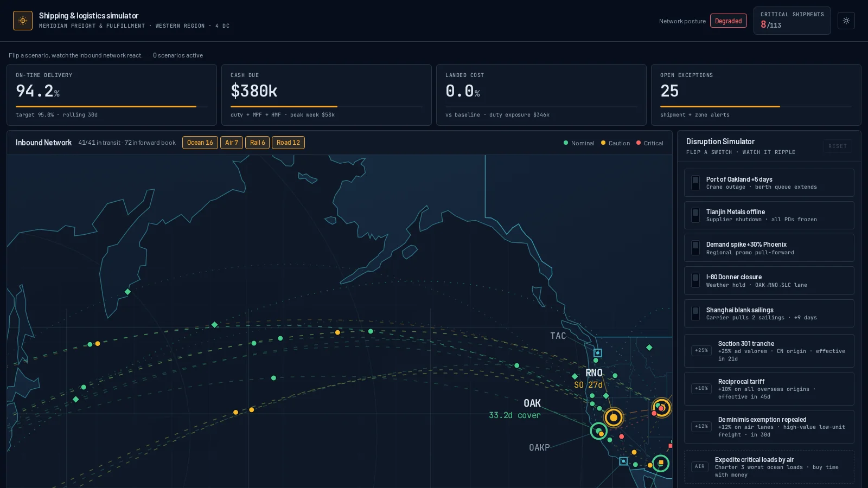Toggle the Port of Oakland +5 days switch
The height and width of the screenshot is (488, 868).
[x=695, y=183]
